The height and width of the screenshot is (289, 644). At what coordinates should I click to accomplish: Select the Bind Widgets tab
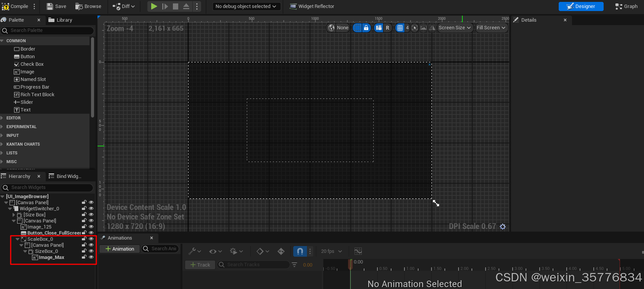click(65, 176)
